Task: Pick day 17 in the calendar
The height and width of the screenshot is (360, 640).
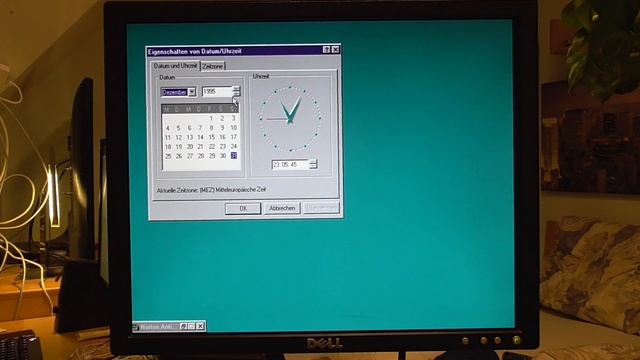Action: click(x=233, y=137)
